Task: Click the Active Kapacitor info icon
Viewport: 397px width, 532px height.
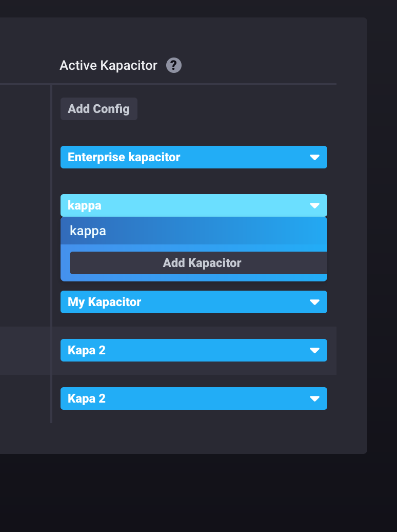Action: 173,65
